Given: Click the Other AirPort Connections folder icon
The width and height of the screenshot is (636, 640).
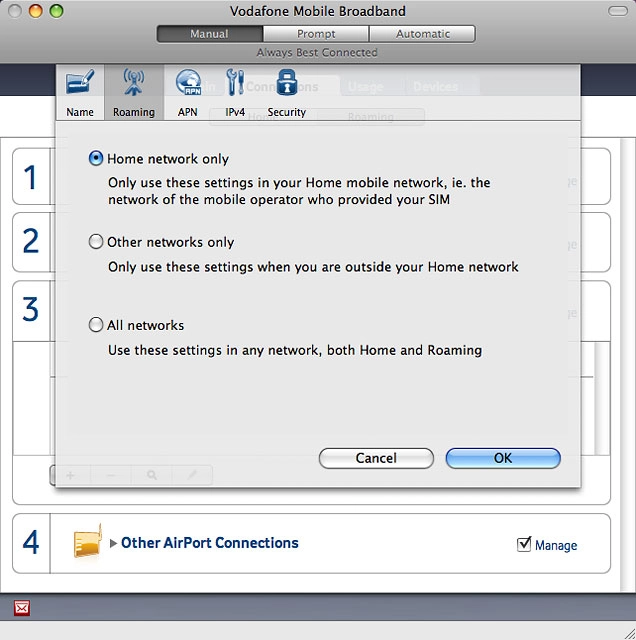Looking at the screenshot, I should click(x=87, y=542).
